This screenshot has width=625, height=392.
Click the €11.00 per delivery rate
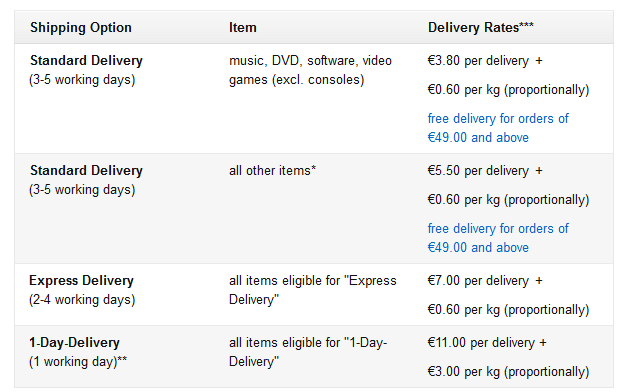click(487, 343)
